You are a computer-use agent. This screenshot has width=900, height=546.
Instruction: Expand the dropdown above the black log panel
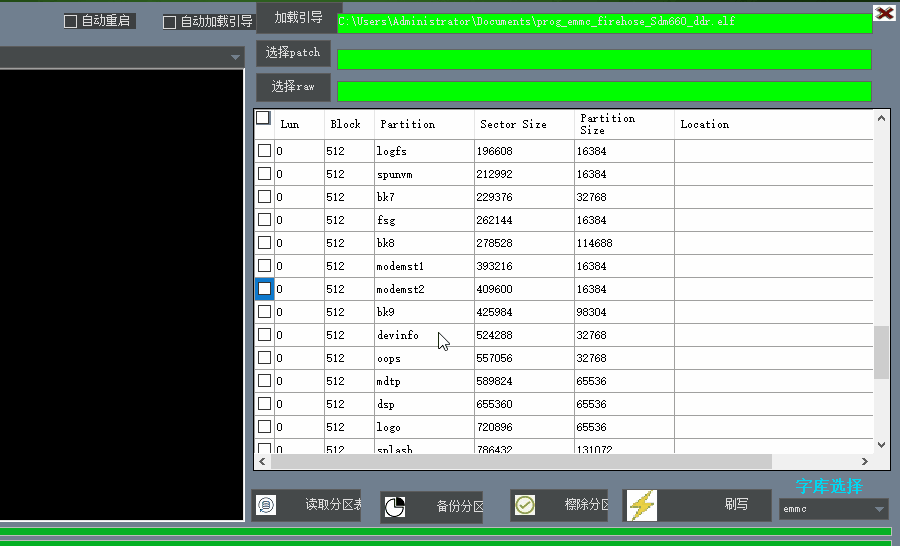[235, 57]
